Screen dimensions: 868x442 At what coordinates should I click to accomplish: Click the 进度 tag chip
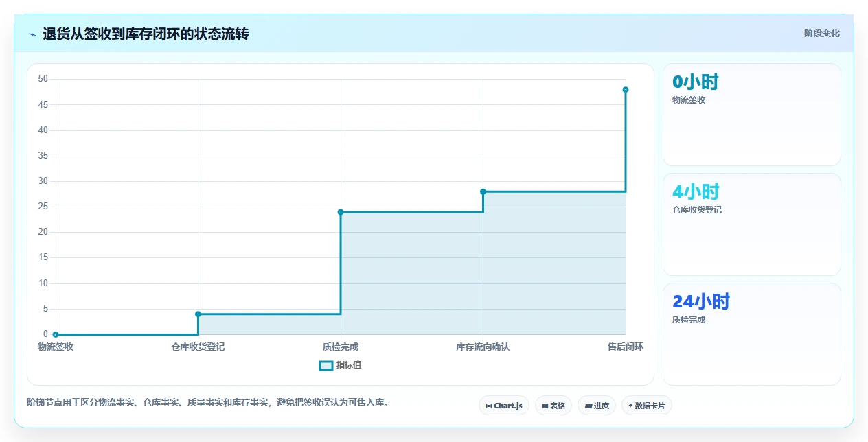click(597, 406)
